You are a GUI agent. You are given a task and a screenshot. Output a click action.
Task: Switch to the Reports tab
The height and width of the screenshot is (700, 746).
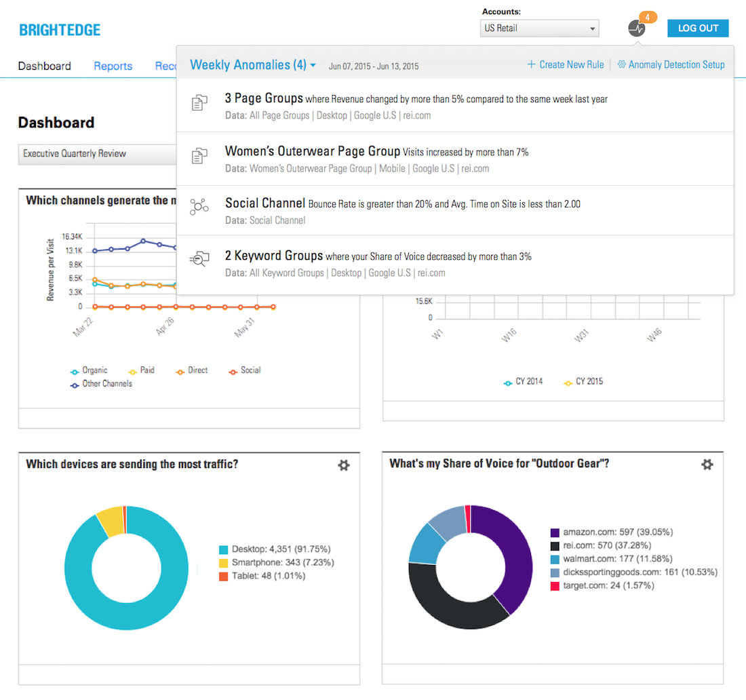pos(113,66)
